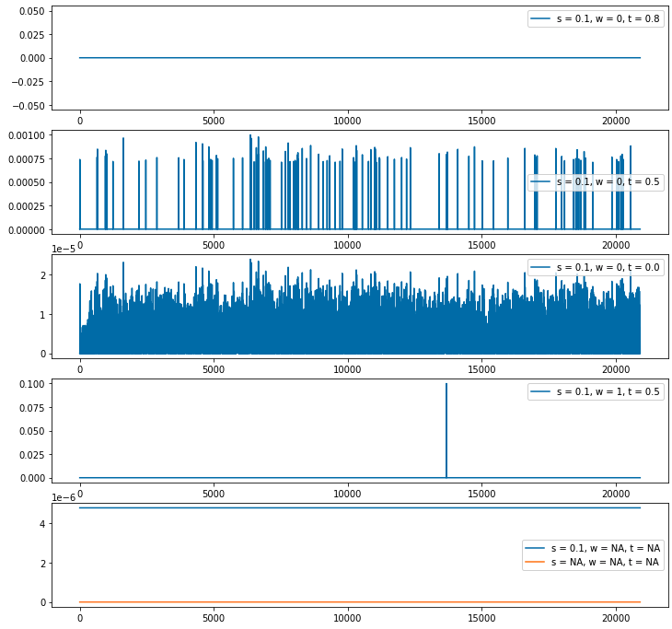Click the blue flat line in the bottom plot
The image size is (672, 629).
[x=360, y=507]
